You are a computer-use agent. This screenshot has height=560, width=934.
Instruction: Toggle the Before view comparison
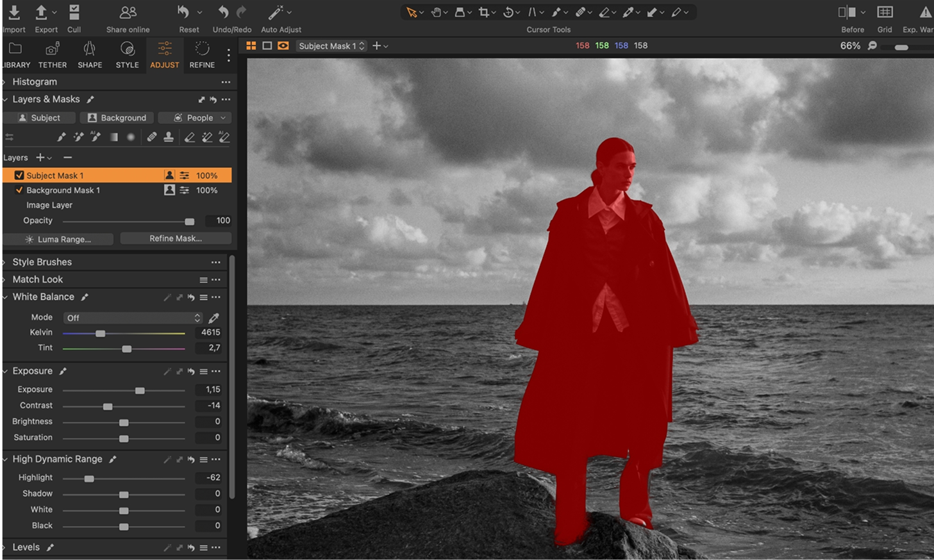click(x=847, y=12)
